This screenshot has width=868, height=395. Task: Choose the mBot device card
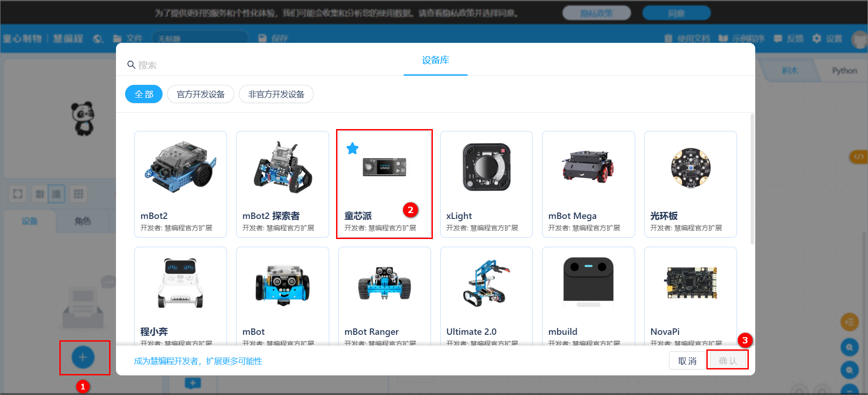coord(283,296)
